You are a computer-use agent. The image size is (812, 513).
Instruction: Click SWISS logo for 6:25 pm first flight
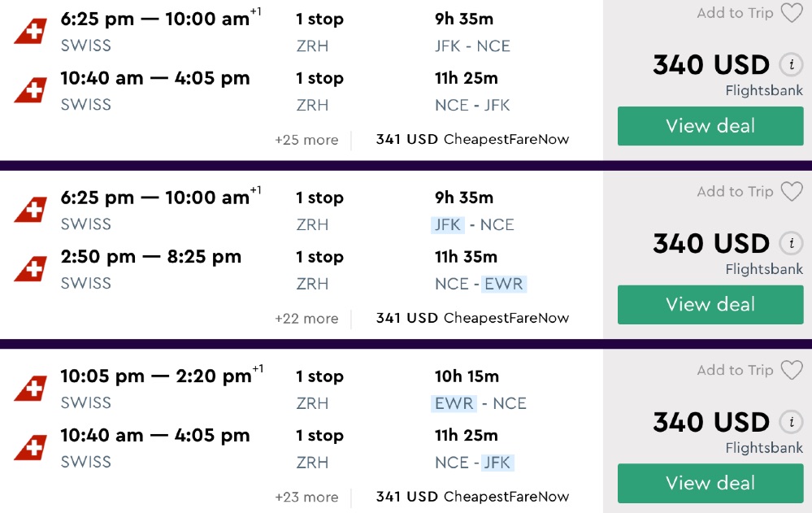tap(30, 31)
